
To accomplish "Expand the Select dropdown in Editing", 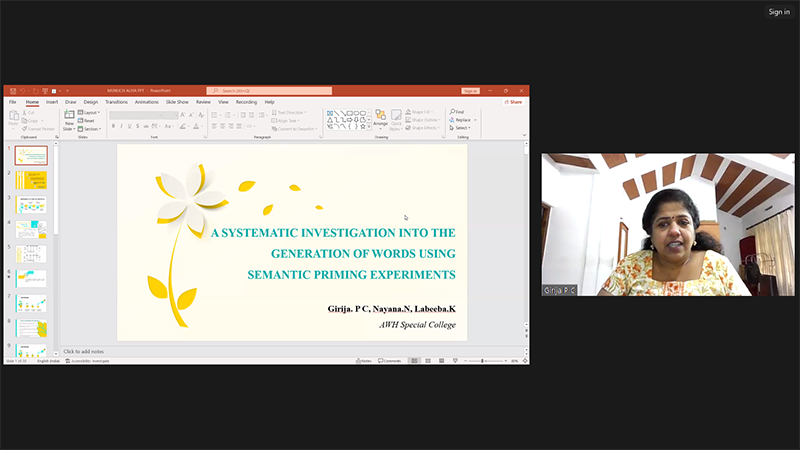I will [x=460, y=128].
